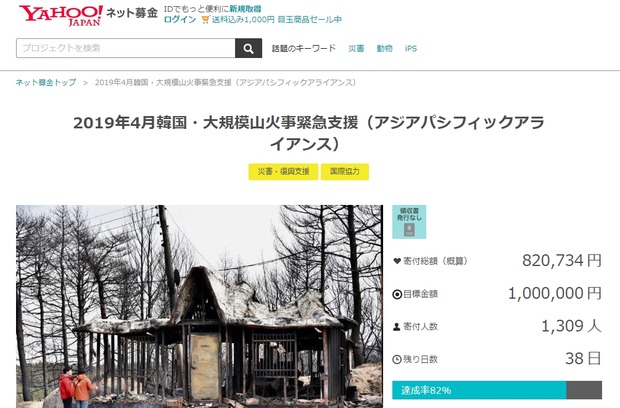Select the 災害・復興支援 category tag
This screenshot has width=620, height=408.
[283, 172]
